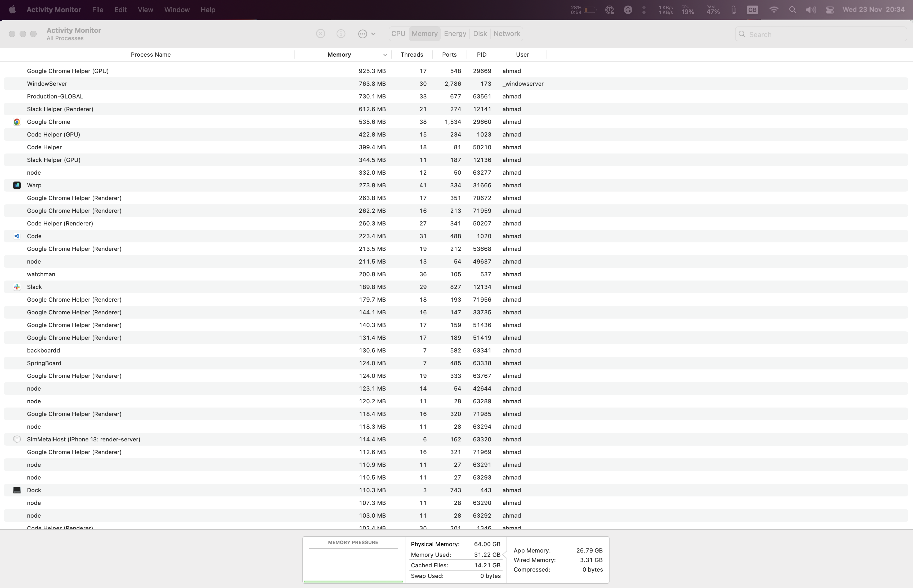
Task: Sort by the Process Name column header
Action: 150,55
